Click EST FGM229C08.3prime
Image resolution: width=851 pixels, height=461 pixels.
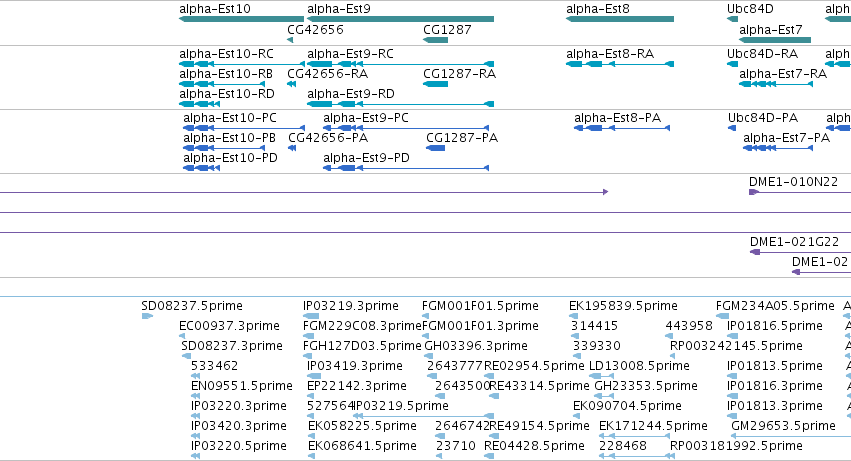(362, 326)
